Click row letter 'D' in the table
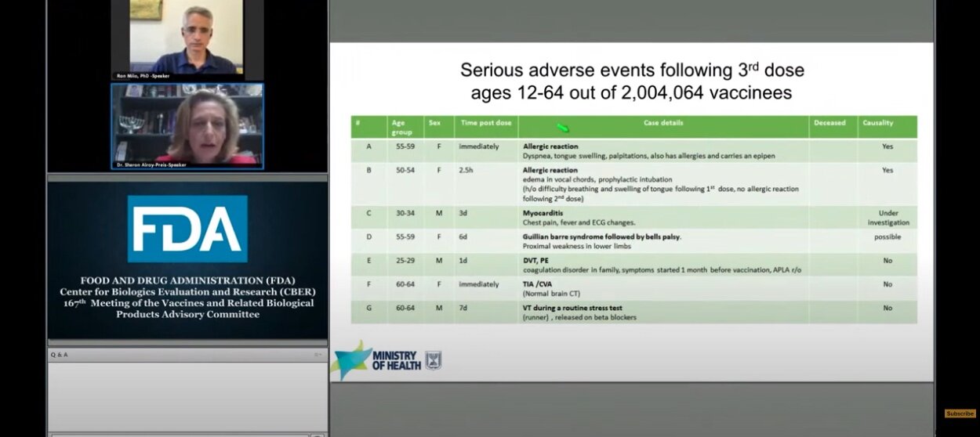Viewport: 980px width, 437px height. 369,237
